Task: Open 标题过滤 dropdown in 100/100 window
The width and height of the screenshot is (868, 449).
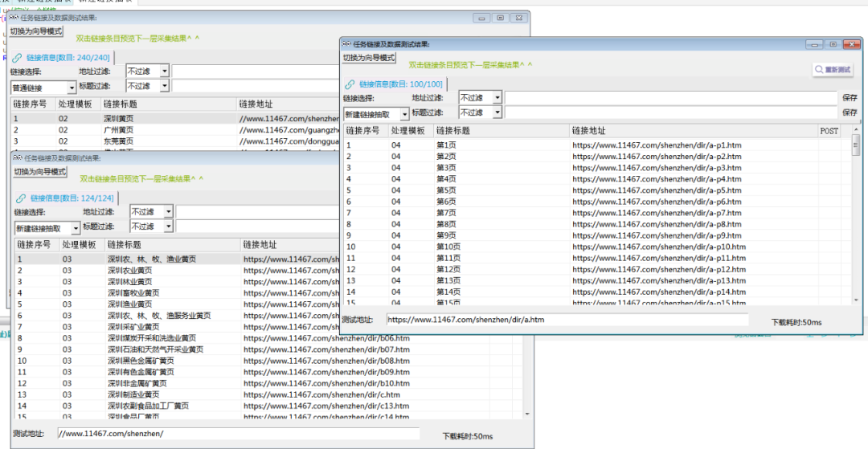Action: click(x=497, y=112)
